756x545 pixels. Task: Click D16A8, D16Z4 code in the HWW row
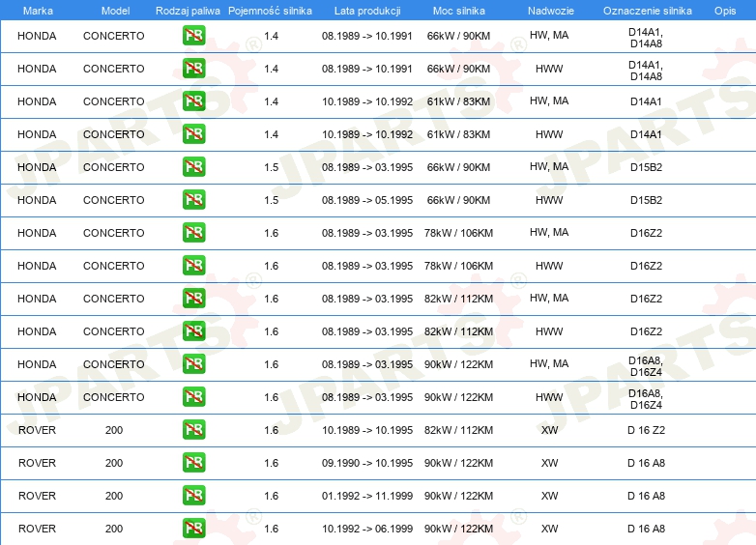coord(646,399)
